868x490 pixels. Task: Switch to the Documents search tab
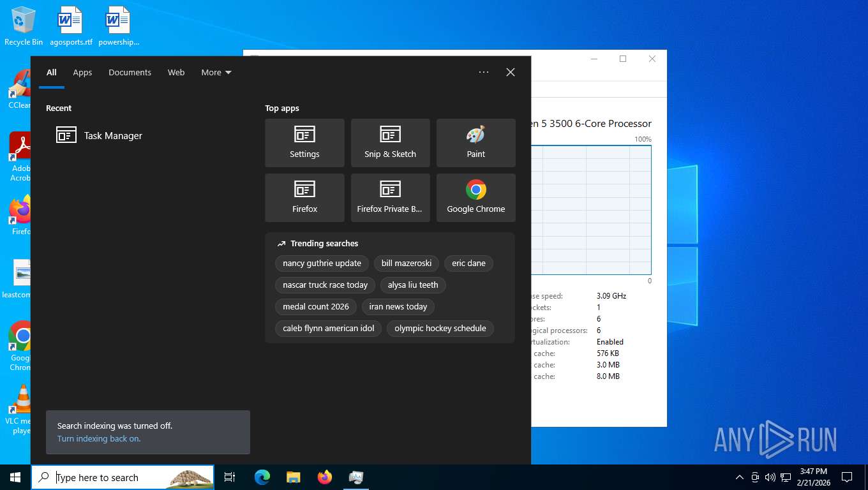[x=130, y=72]
